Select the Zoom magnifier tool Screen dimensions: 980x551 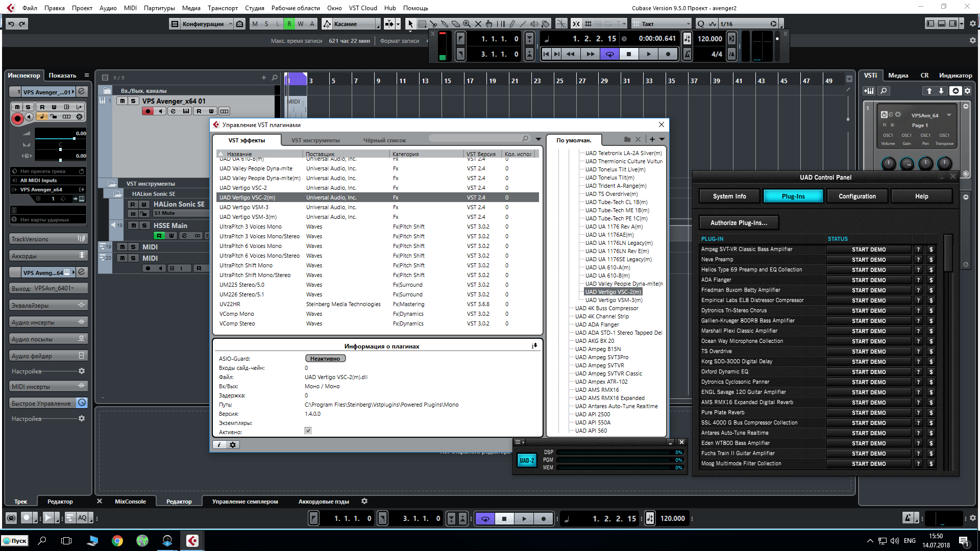(467, 24)
